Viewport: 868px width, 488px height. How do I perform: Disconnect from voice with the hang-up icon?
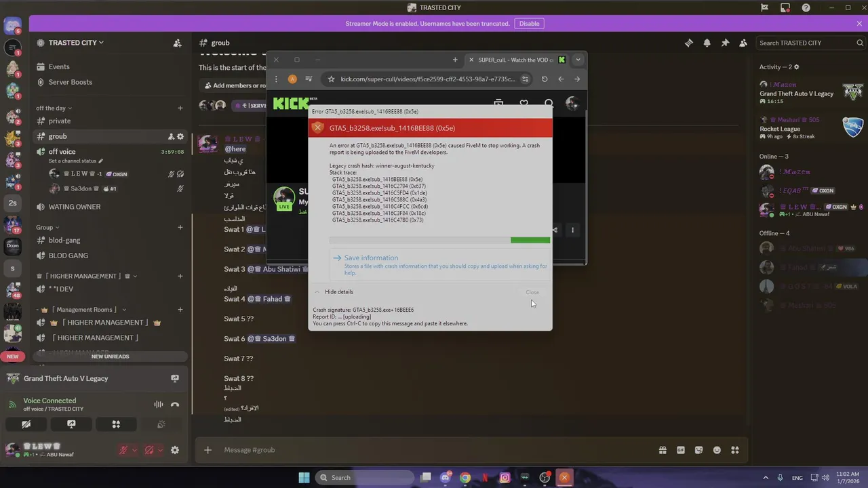coord(175,405)
